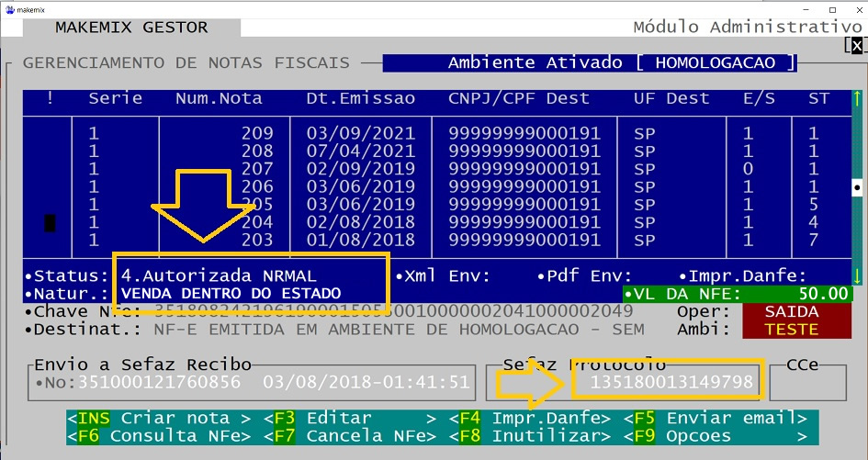The width and height of the screenshot is (868, 460).
Task: Click the Impr.Danfe status indicator
Action: click(742, 275)
